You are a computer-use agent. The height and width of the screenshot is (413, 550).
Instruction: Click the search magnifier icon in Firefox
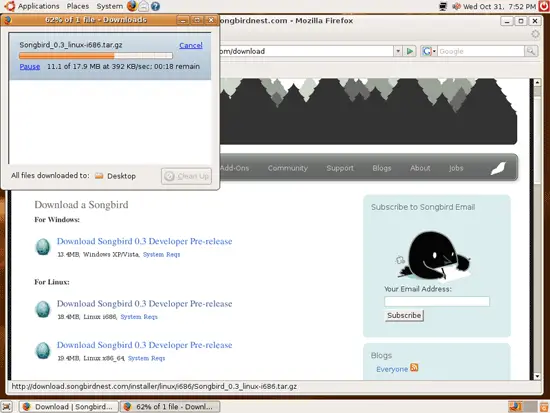531,51
